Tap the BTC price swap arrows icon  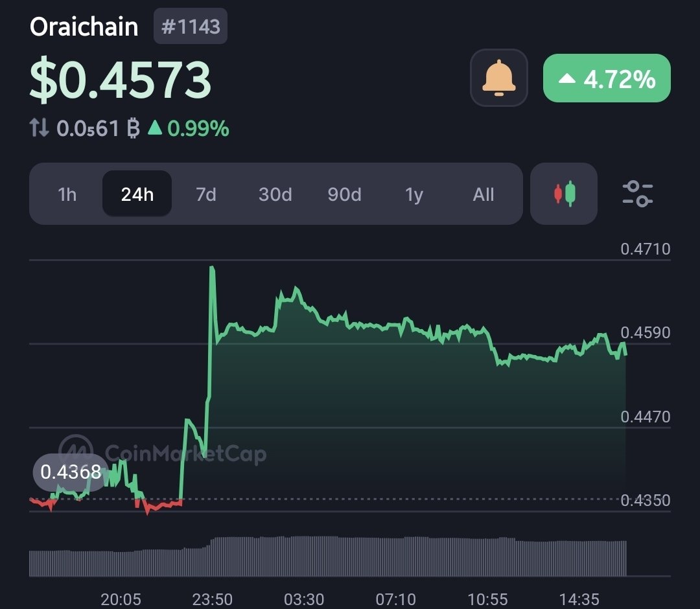[40, 128]
